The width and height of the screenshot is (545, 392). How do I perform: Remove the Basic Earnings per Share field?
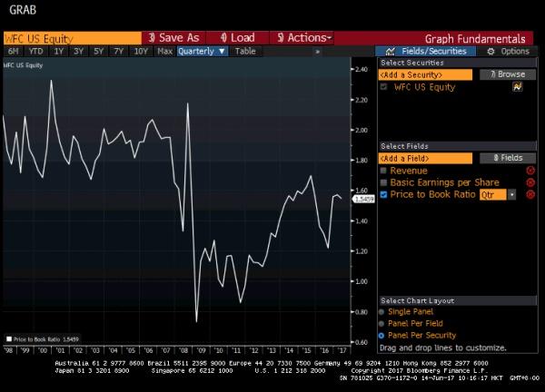[530, 182]
